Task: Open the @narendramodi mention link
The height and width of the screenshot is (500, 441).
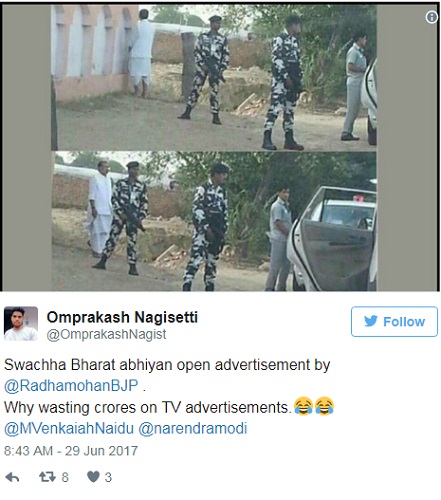Action: pyautogui.click(x=193, y=429)
